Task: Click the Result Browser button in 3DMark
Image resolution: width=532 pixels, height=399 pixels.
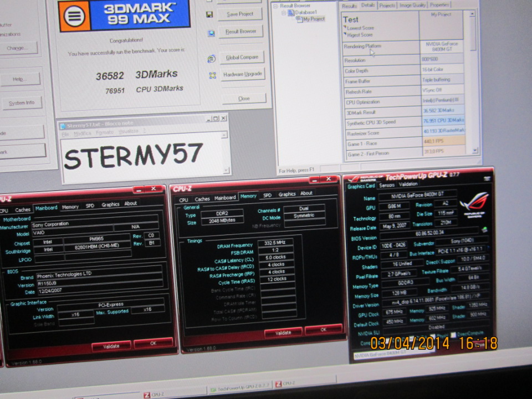Action: (241, 31)
